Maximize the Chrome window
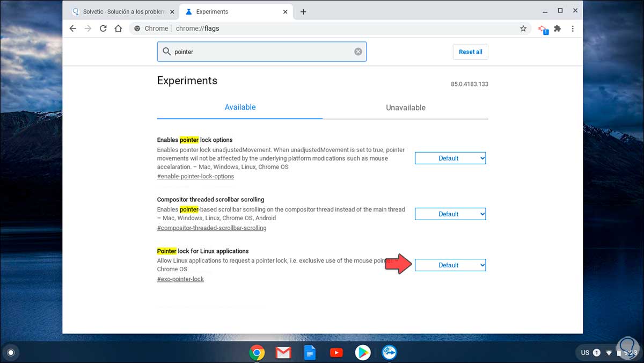The height and width of the screenshot is (363, 644). point(560,10)
